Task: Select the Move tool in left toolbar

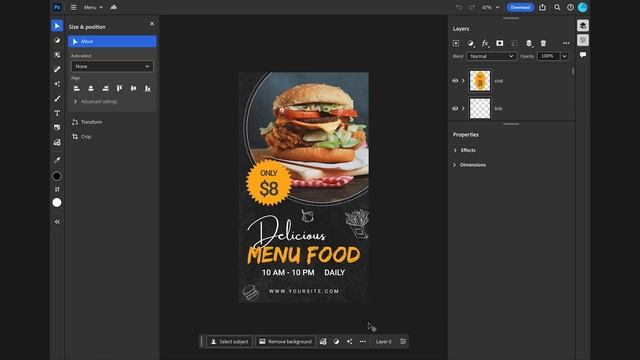Action: (57, 26)
